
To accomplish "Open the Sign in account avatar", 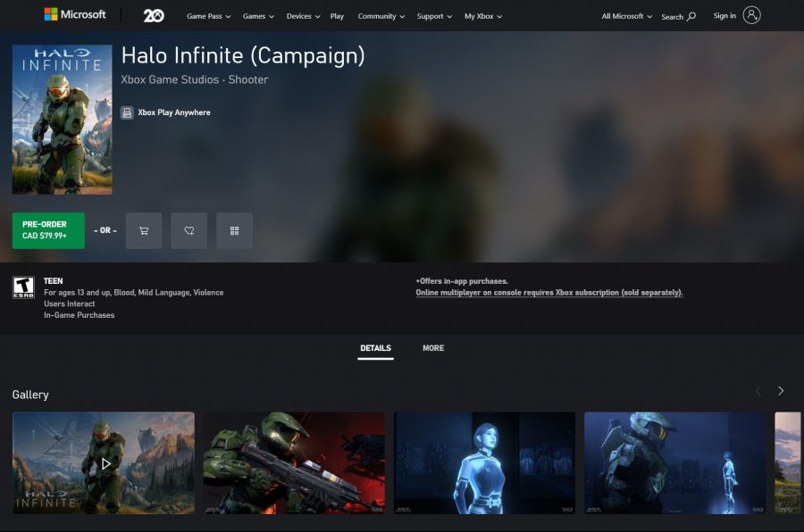I will click(751, 15).
